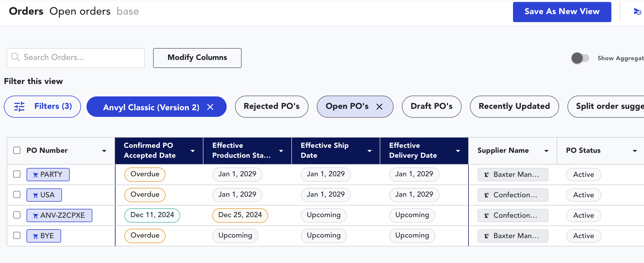Click the cart icon in BYE order
Viewport: 644px width, 263px height.
point(35,236)
